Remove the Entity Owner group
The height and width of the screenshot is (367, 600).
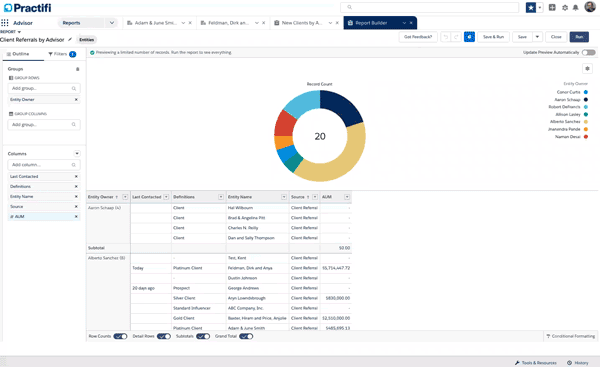click(76, 99)
